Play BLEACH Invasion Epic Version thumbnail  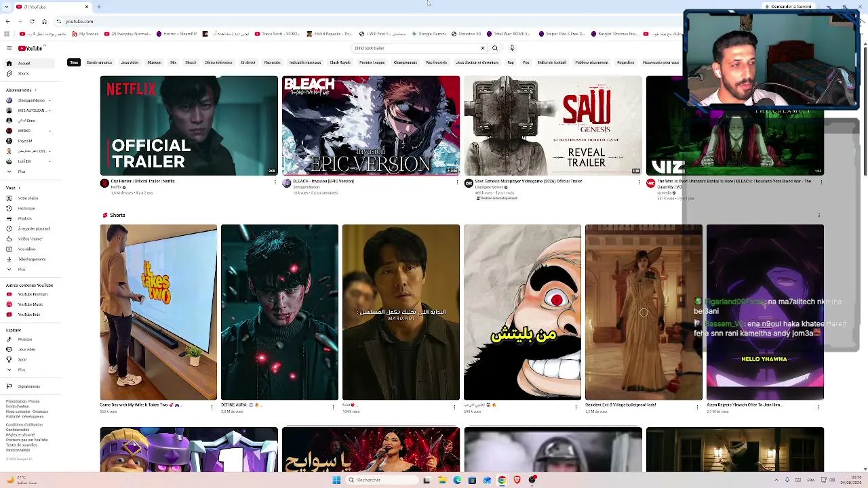click(371, 125)
